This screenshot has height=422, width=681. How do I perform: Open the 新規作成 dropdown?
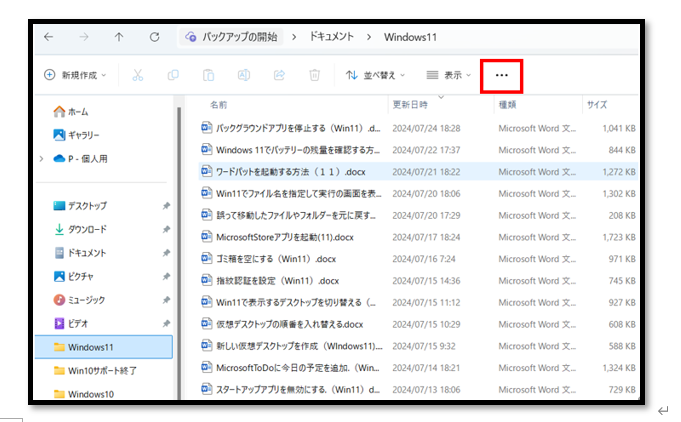click(75, 75)
